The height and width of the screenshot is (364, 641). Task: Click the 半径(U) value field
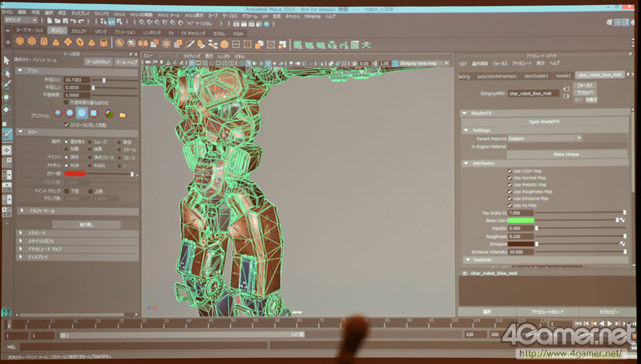tap(77, 80)
